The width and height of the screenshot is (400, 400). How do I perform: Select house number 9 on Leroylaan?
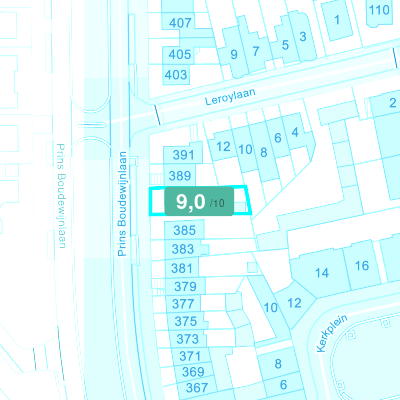[x=234, y=54]
